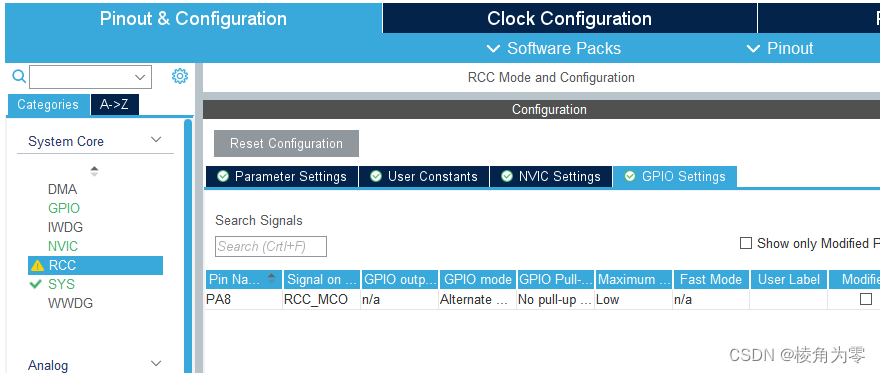Select NVIC in System Core list
Image resolution: width=880 pixels, height=373 pixels.
point(63,247)
